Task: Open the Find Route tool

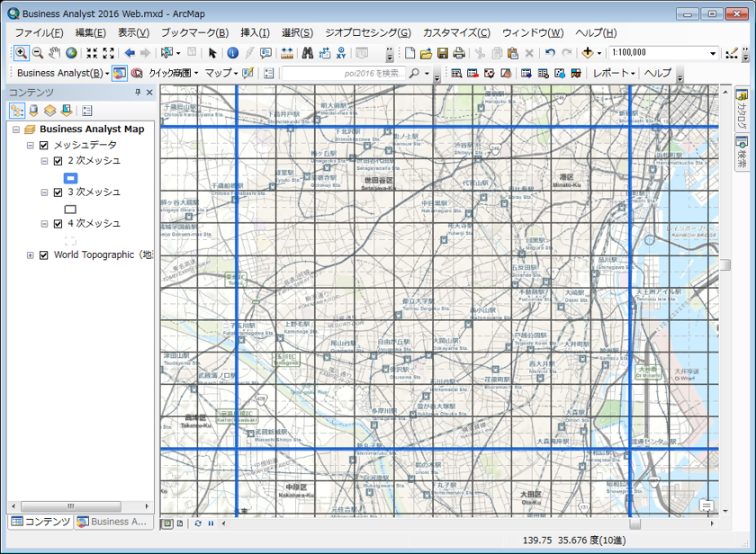Action: (x=325, y=52)
